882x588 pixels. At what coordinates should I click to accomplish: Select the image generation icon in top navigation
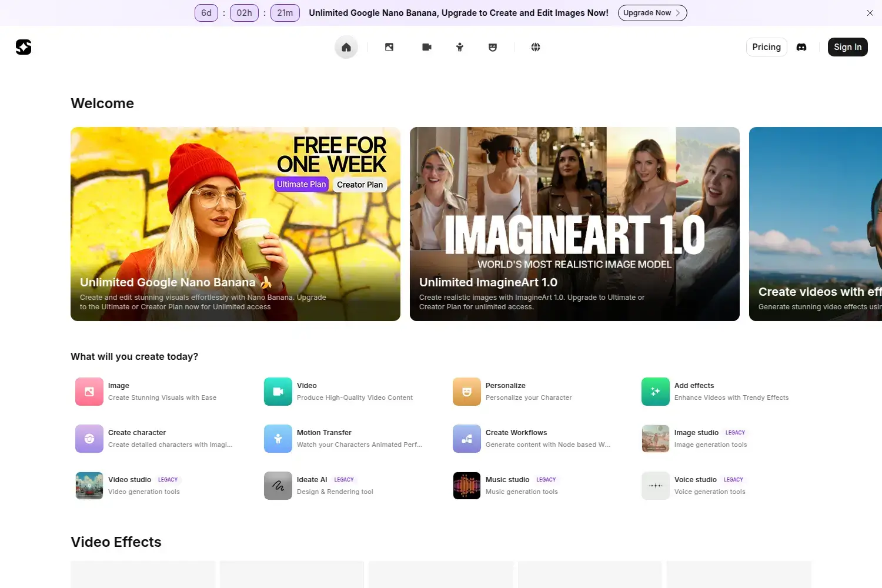tap(389, 47)
